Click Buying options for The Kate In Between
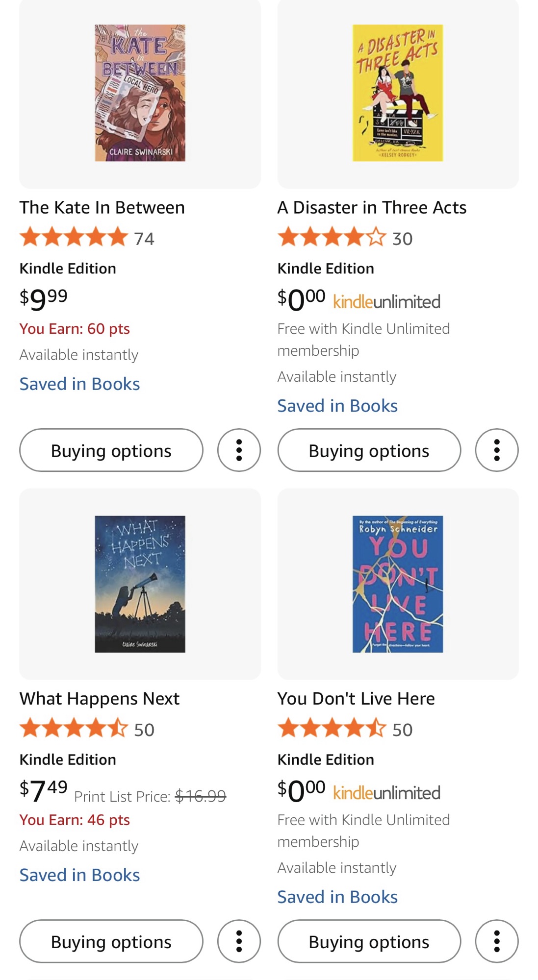The height and width of the screenshot is (980, 538). 111,450
